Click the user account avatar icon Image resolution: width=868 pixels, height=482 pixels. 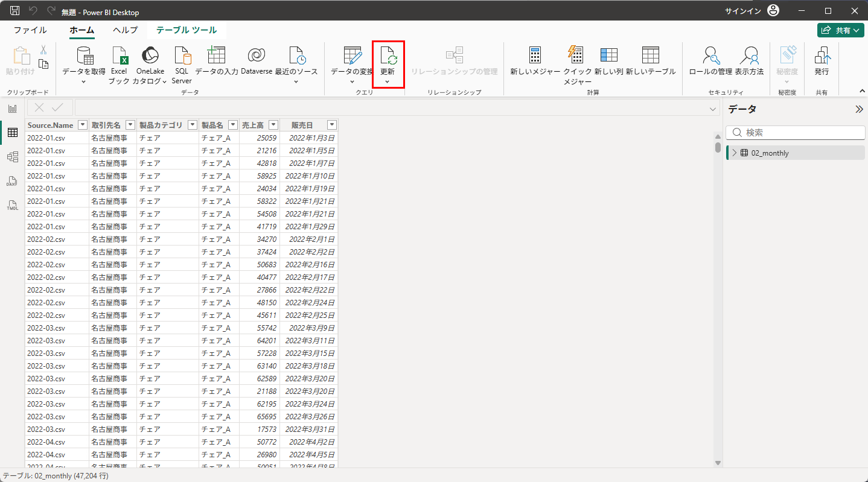pyautogui.click(x=773, y=11)
